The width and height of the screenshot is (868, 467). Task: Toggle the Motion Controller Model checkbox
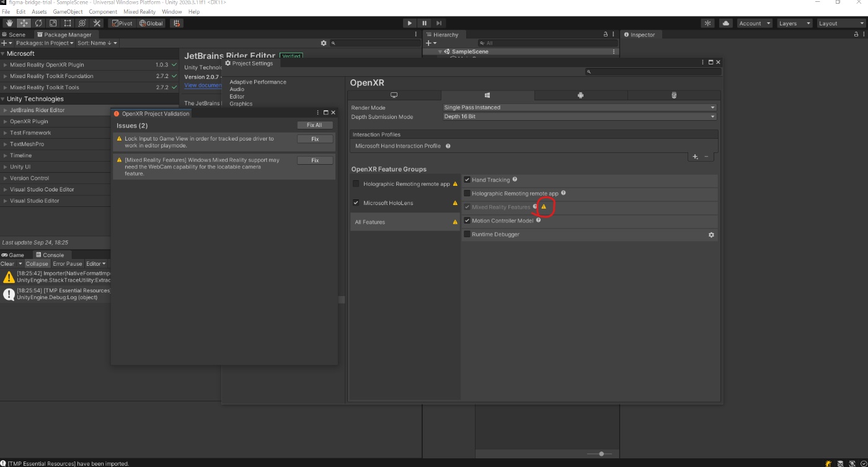pyautogui.click(x=467, y=220)
